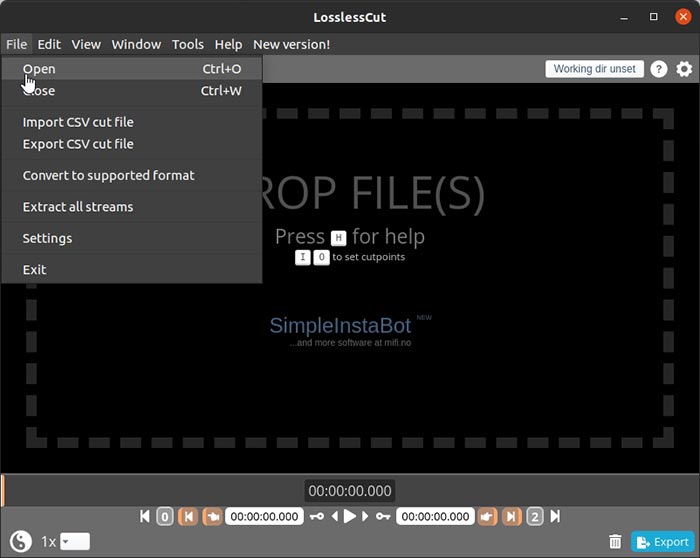
Task: Choose Open from File menu
Action: tap(132, 69)
